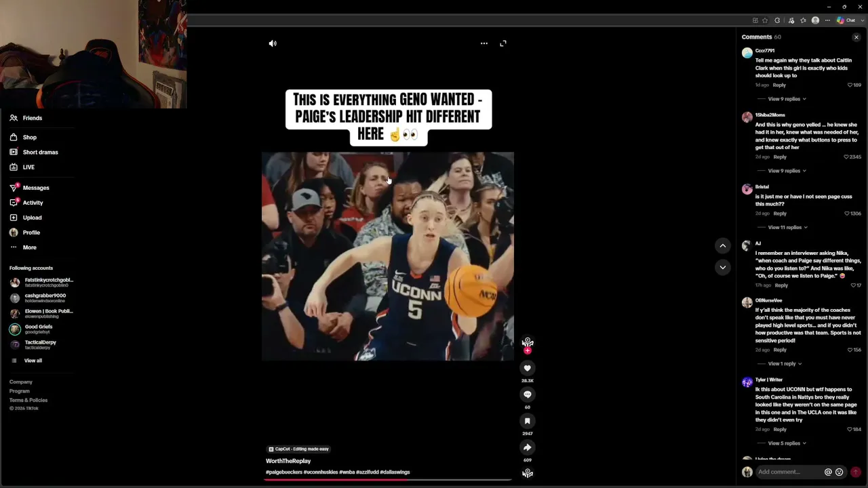Viewport: 868px width, 488px height.
Task: Go to the previous video
Action: point(723,245)
